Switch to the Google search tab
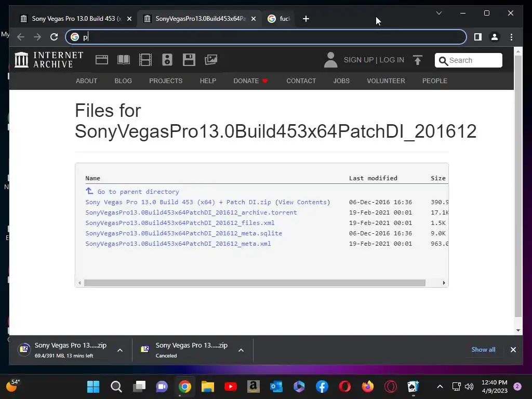This screenshot has width=532, height=399. click(x=279, y=19)
